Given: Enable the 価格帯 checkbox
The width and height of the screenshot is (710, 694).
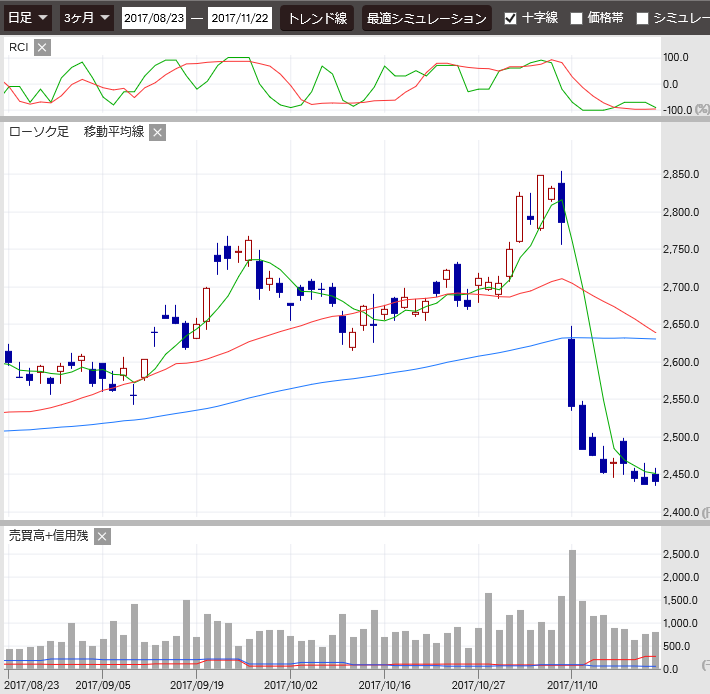Looking at the screenshot, I should coord(576,18).
